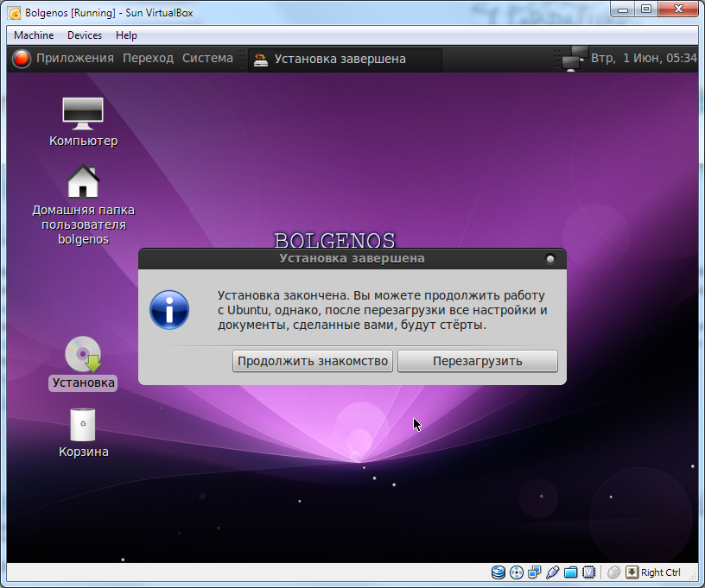Open the Переход menu

click(148, 59)
